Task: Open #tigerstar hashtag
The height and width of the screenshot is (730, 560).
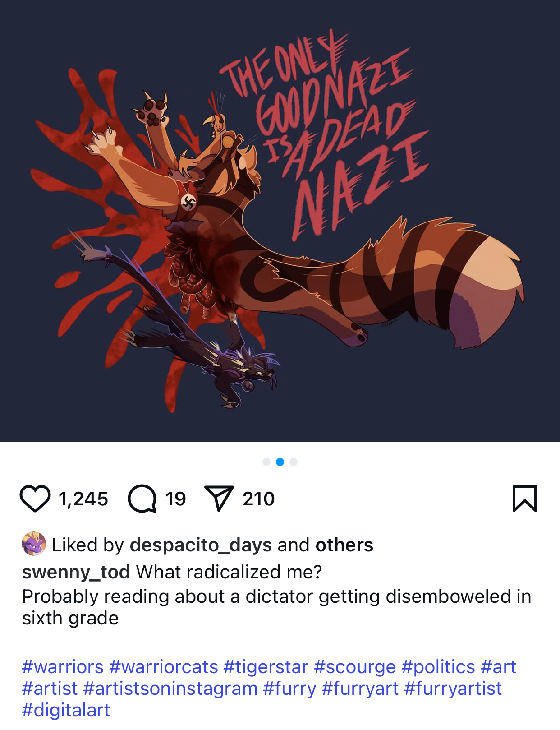Action: click(266, 667)
